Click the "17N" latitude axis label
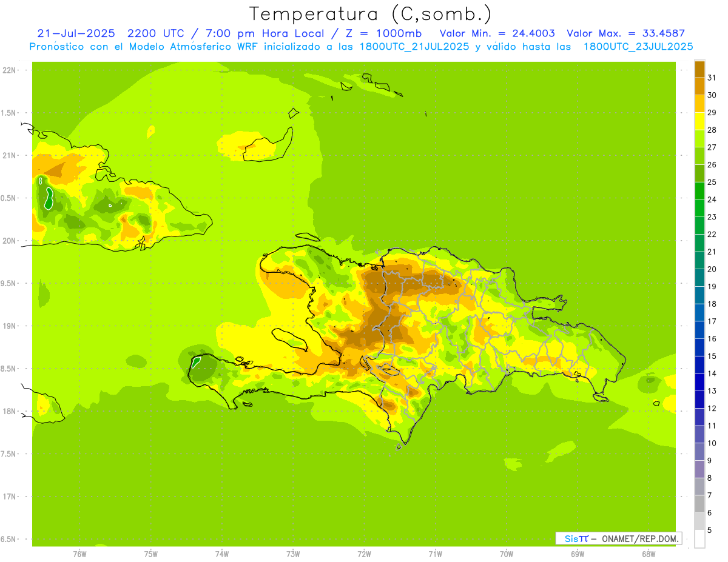Screen dimensions: 728x562 [9, 497]
